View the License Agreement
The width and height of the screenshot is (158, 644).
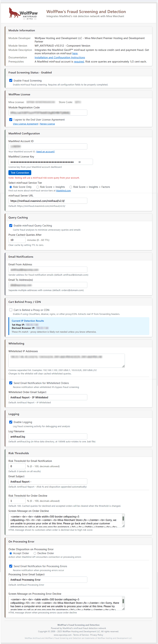click(25, 124)
